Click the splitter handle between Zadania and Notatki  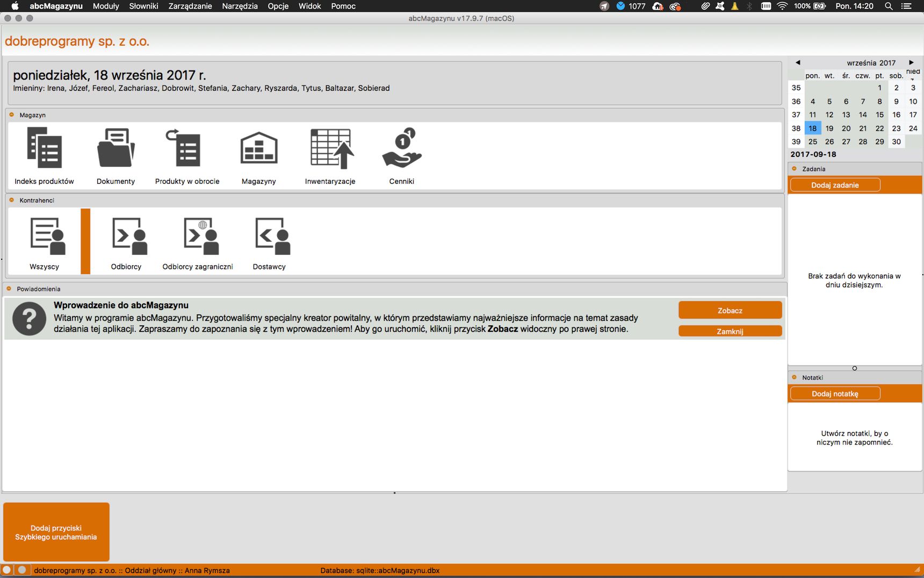(x=855, y=368)
